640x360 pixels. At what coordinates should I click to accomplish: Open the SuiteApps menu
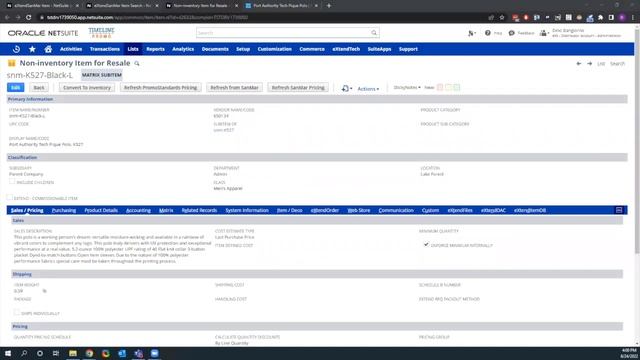coord(379,49)
